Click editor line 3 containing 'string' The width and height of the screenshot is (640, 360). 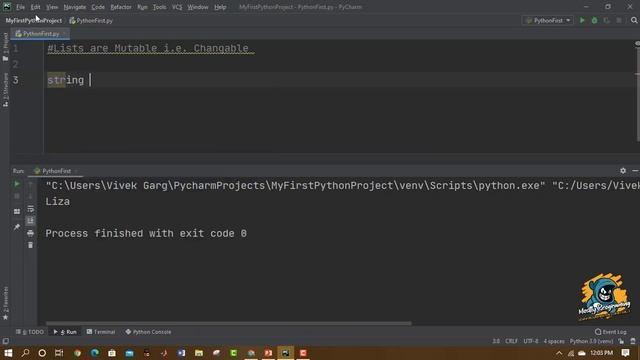(341, 80)
